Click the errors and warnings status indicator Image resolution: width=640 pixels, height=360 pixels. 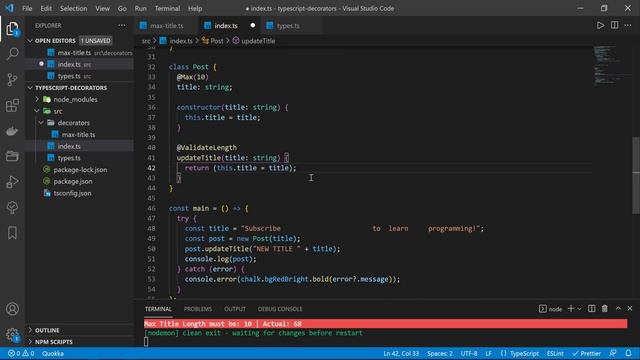pyautogui.click(x=20, y=353)
